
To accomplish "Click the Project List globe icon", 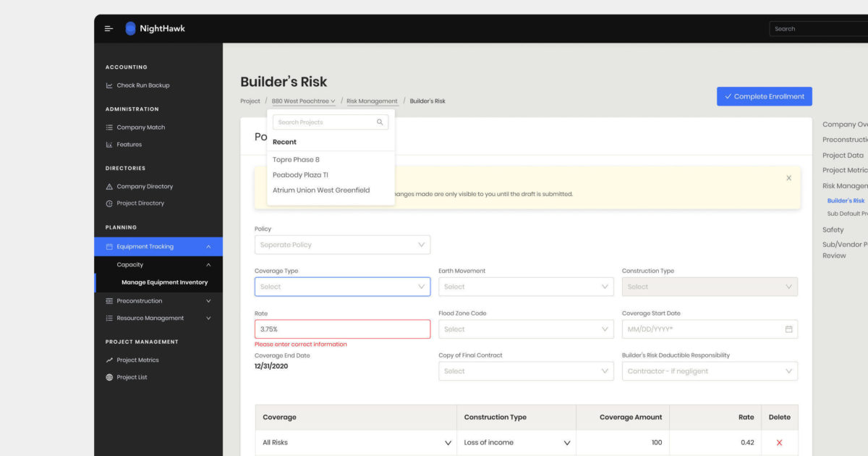I will pyautogui.click(x=109, y=377).
